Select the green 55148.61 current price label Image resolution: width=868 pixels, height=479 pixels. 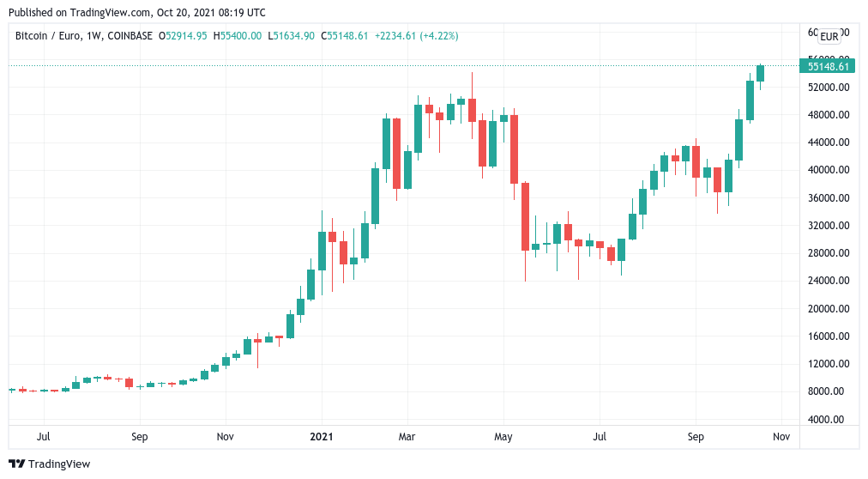(x=828, y=66)
